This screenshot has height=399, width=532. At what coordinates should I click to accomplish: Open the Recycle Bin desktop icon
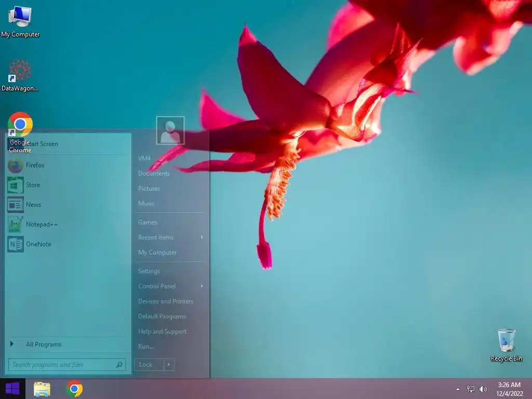pos(506,345)
